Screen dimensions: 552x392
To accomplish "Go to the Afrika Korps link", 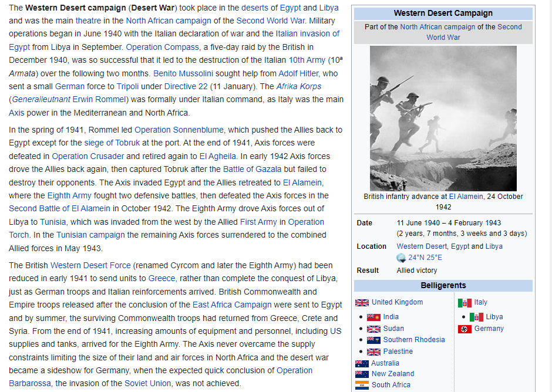I will tap(299, 86).
